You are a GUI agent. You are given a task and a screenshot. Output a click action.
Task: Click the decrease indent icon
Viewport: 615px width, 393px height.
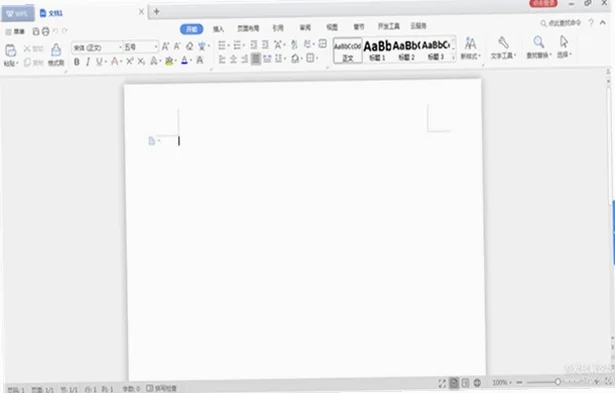[254, 45]
